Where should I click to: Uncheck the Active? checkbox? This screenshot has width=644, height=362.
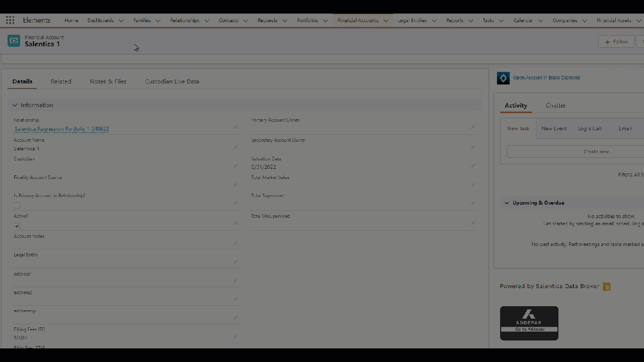click(17, 226)
